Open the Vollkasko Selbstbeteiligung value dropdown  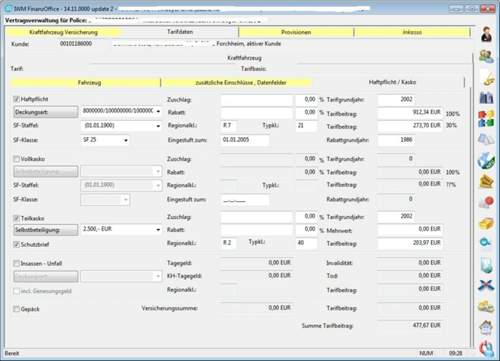[158, 171]
